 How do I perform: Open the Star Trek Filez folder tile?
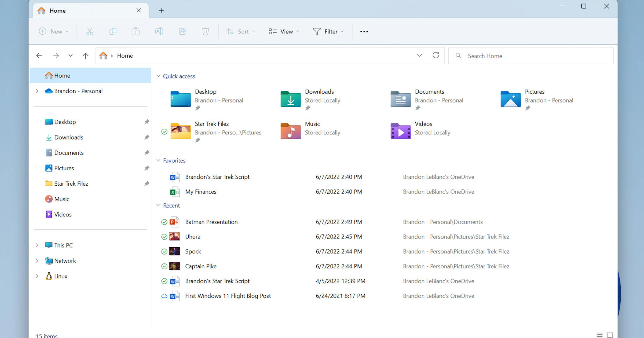(216, 132)
